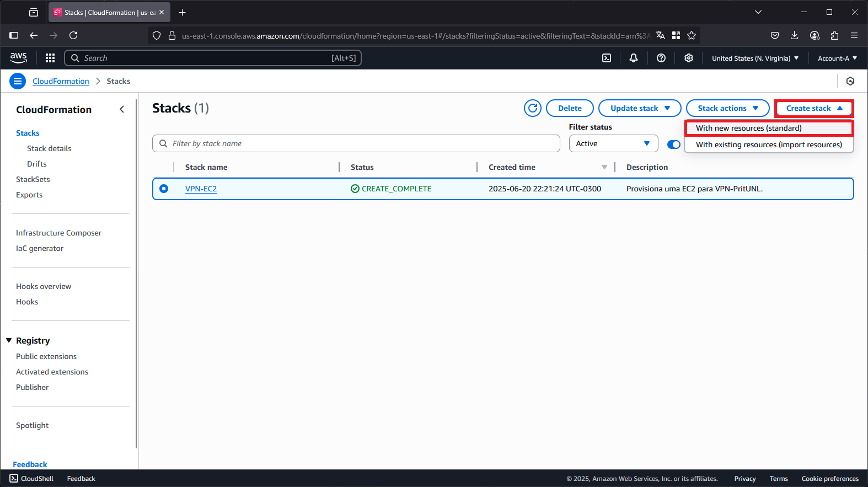
Task: Open the region selector United States (N. Virginia)
Action: click(755, 58)
